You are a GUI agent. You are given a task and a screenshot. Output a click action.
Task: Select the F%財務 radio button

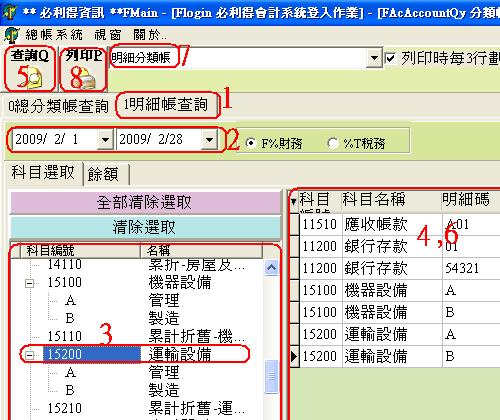tap(251, 143)
